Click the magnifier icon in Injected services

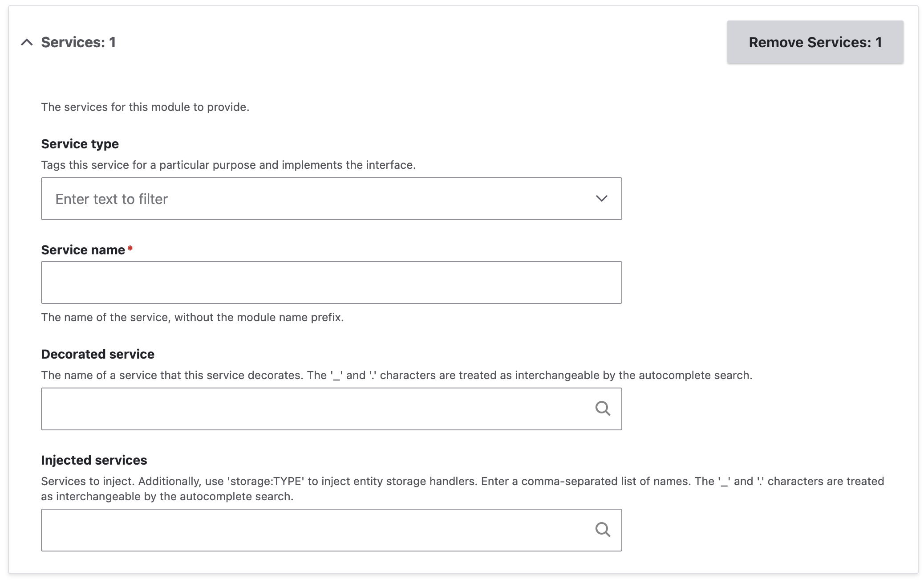(x=603, y=530)
